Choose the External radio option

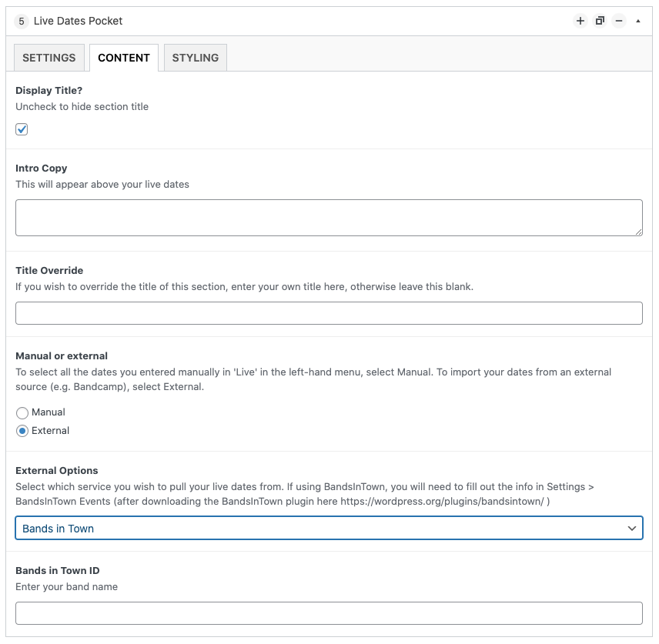point(22,431)
